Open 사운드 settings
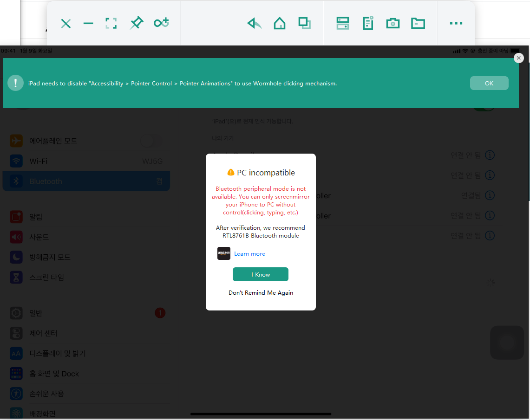The height and width of the screenshot is (420, 530). 86,237
